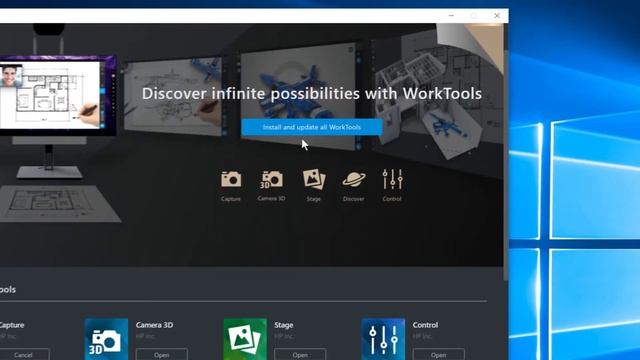The image size is (640, 360).
Task: Maximize the WorkTools window
Action: 474,16
